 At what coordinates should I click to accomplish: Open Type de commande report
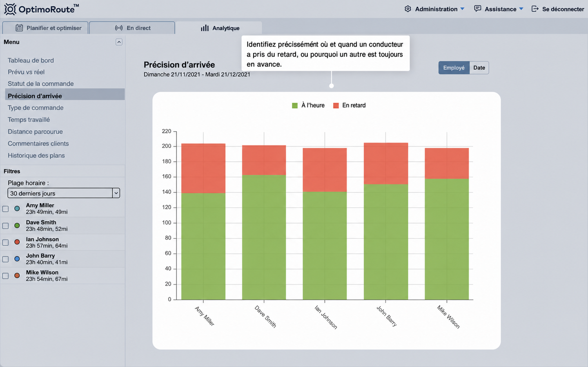pos(36,108)
